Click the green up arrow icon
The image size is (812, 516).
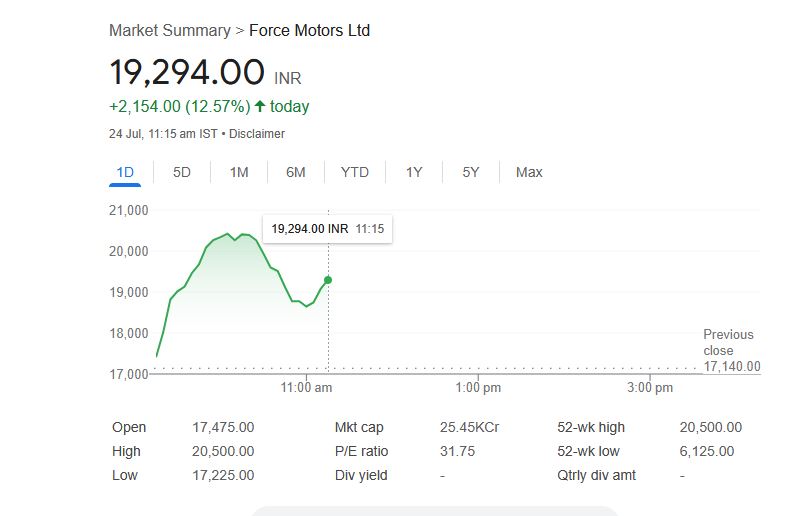261,106
